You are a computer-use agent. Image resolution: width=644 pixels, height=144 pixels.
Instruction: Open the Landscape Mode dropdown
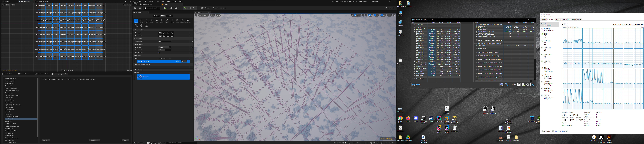(152, 8)
